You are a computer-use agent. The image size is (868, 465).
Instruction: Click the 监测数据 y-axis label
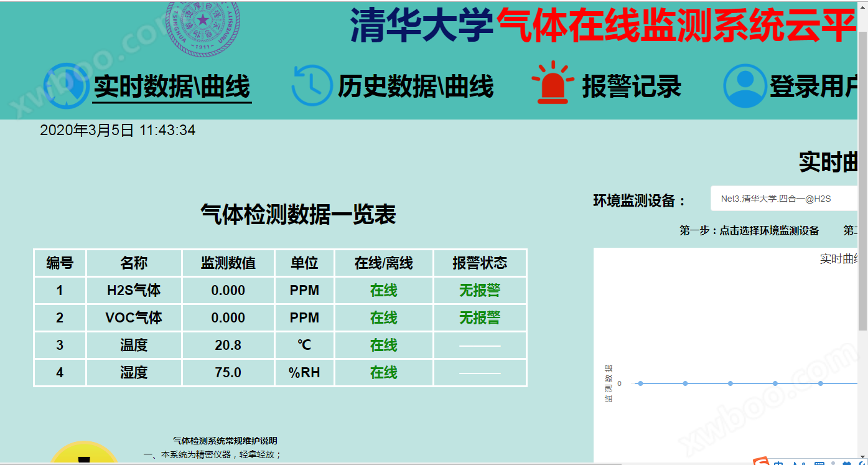coord(609,383)
